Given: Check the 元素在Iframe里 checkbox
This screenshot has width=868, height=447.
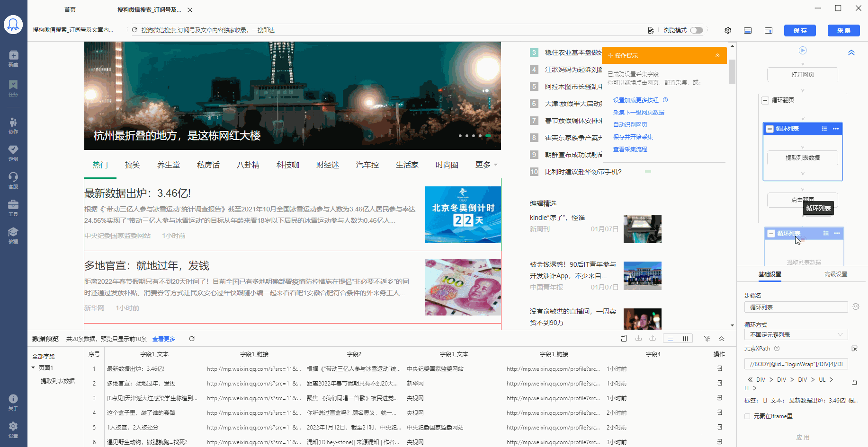Looking at the screenshot, I should coord(747,416).
